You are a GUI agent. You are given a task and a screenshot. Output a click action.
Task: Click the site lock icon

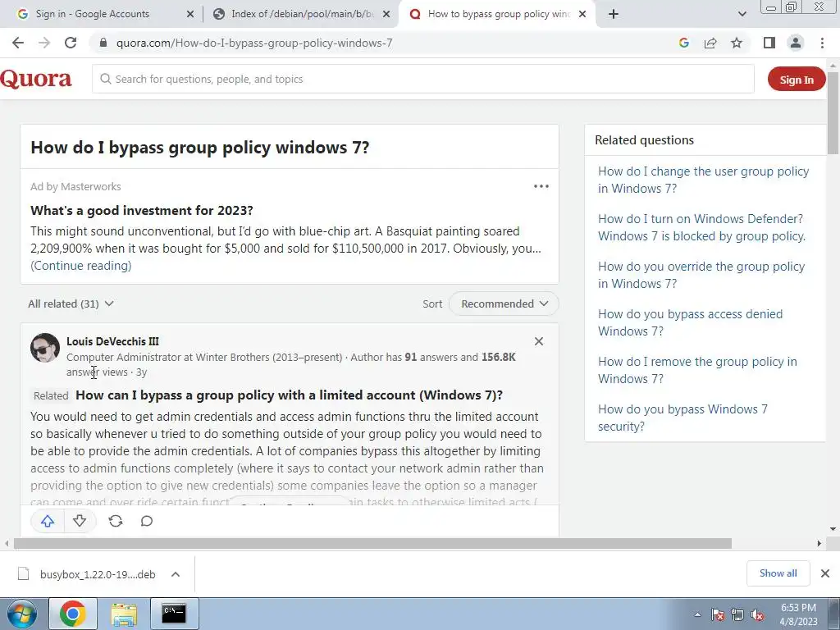[103, 43]
